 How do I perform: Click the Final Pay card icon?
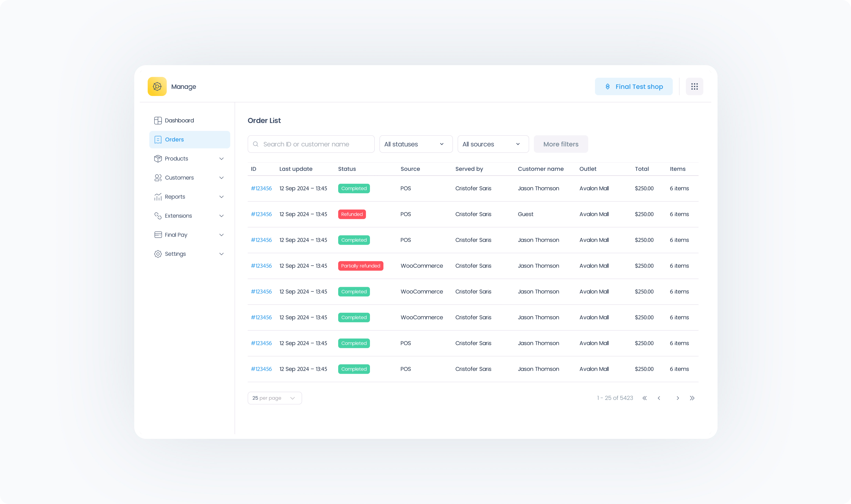tap(158, 235)
